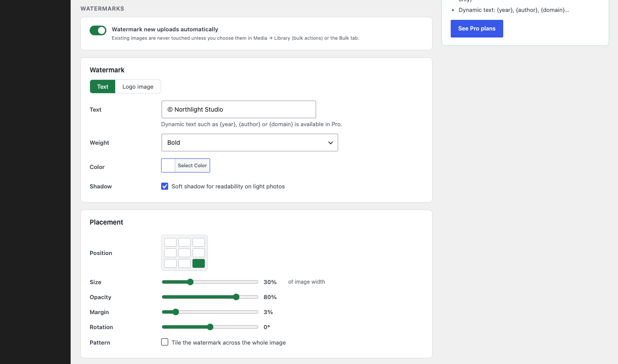The height and width of the screenshot is (364, 618).
Task: Click the Rotation slider handle
Action: [210, 327]
